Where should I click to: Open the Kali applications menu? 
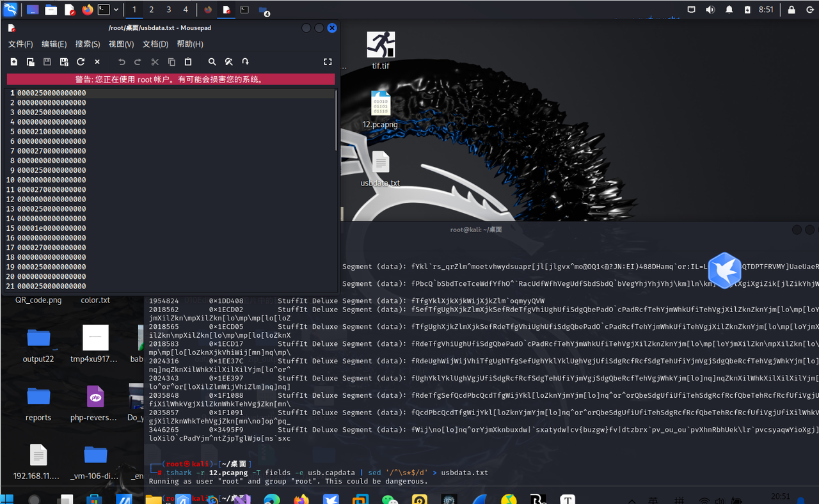(x=10, y=10)
